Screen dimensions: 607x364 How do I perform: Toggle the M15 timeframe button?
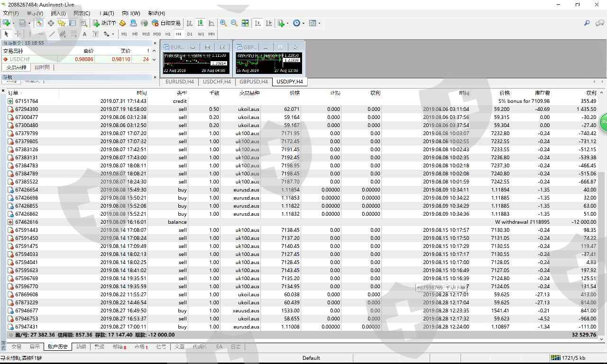pos(146,34)
